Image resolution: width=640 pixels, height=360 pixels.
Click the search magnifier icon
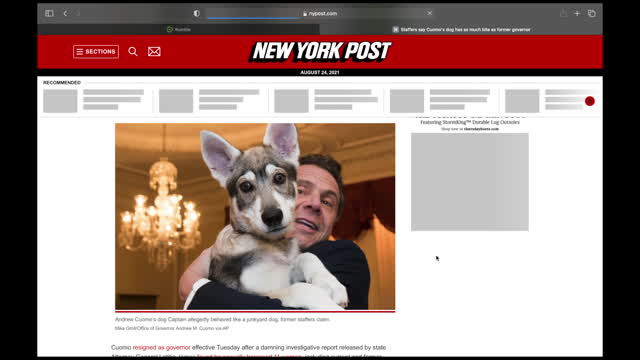133,51
